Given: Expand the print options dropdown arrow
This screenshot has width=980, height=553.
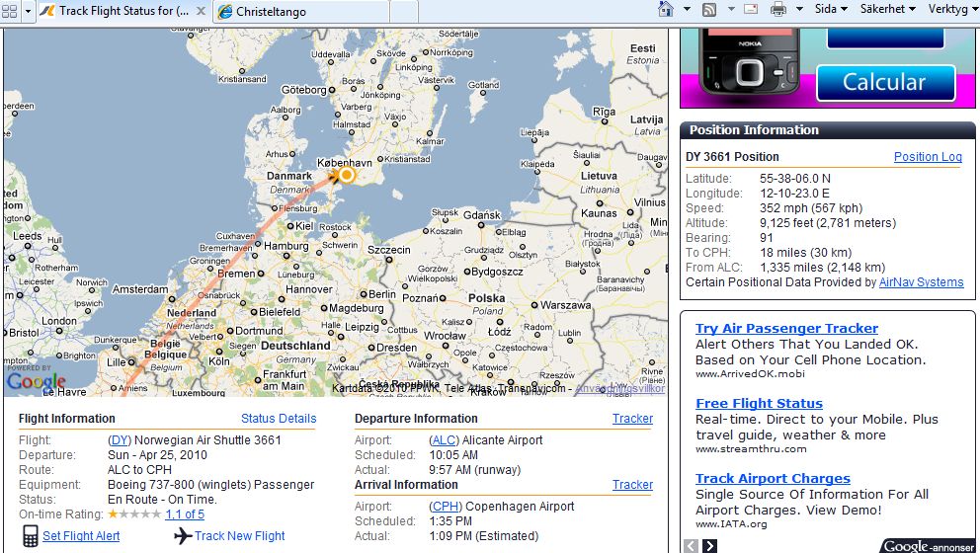Looking at the screenshot, I should coord(799,9).
